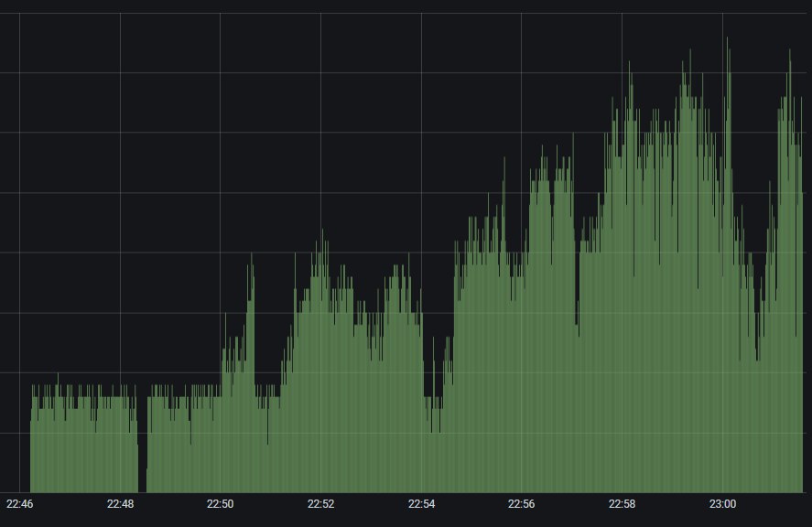Click the 22:50 time axis label

point(220,504)
